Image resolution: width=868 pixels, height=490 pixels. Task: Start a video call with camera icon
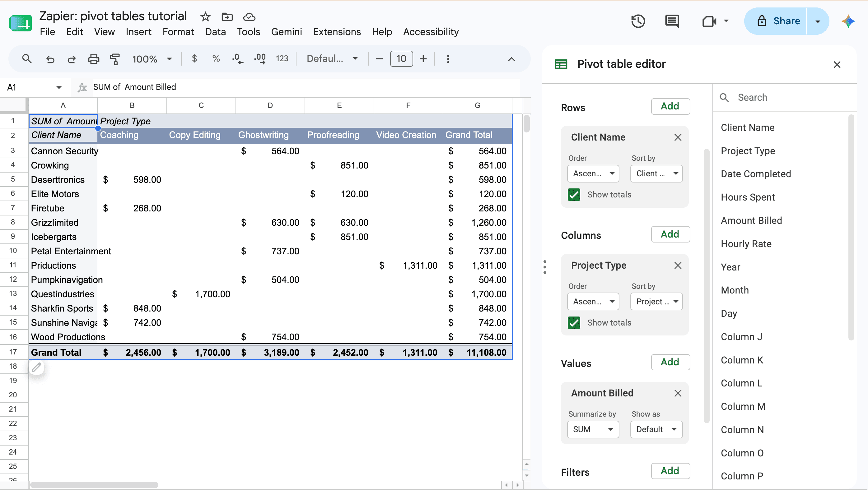click(x=709, y=21)
